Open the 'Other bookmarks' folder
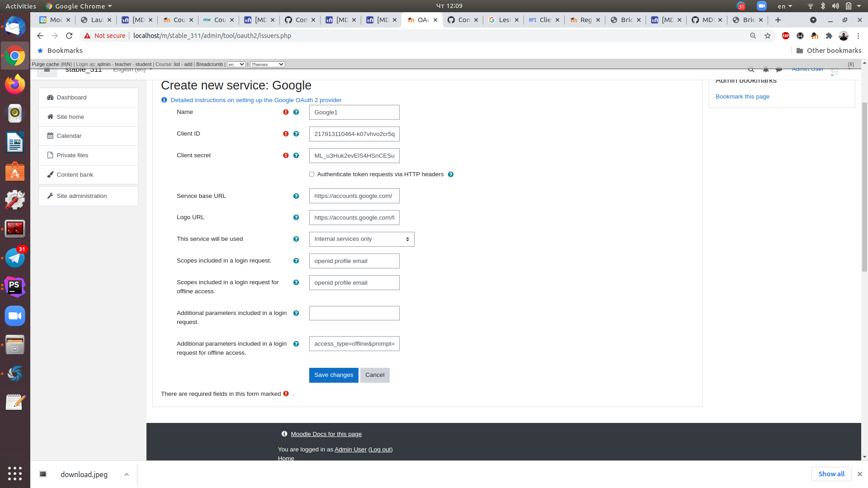The width and height of the screenshot is (868, 488). click(x=829, y=51)
